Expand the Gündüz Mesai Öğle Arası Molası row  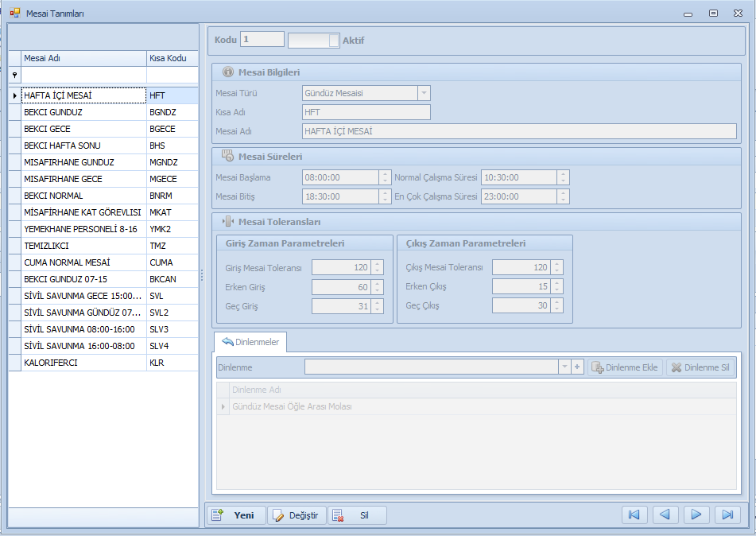click(223, 406)
